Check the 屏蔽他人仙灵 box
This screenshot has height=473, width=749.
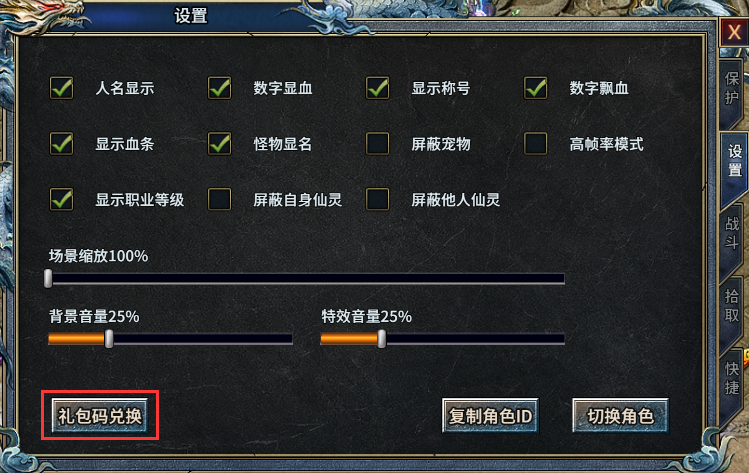[x=378, y=199]
